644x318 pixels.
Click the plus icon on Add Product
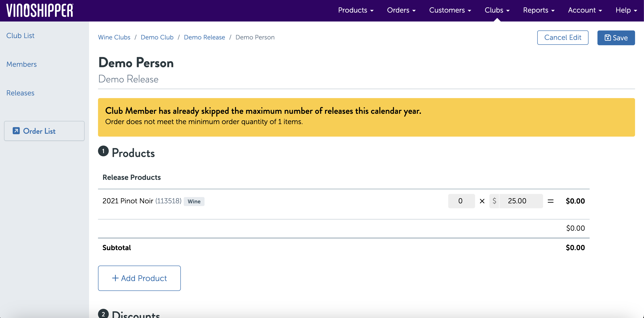(x=115, y=278)
